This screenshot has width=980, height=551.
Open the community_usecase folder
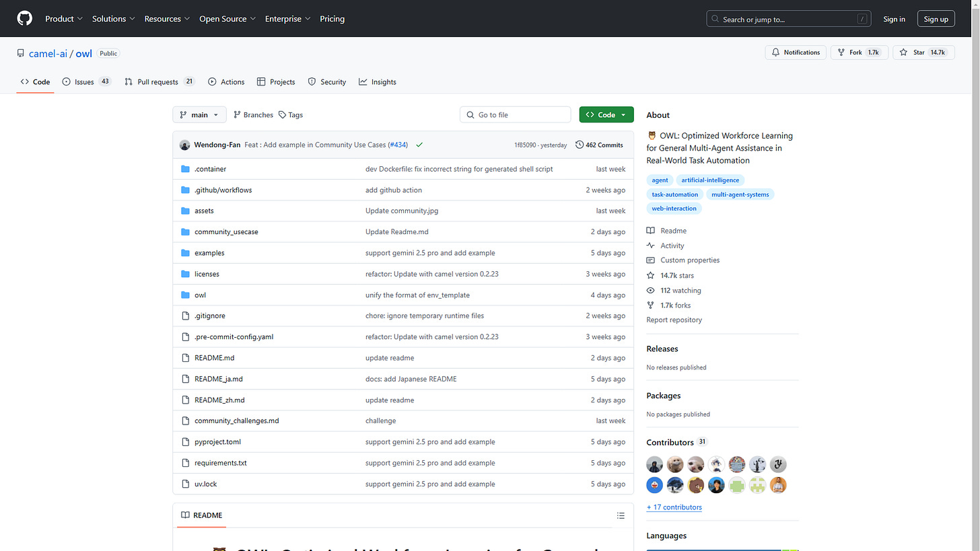(226, 232)
